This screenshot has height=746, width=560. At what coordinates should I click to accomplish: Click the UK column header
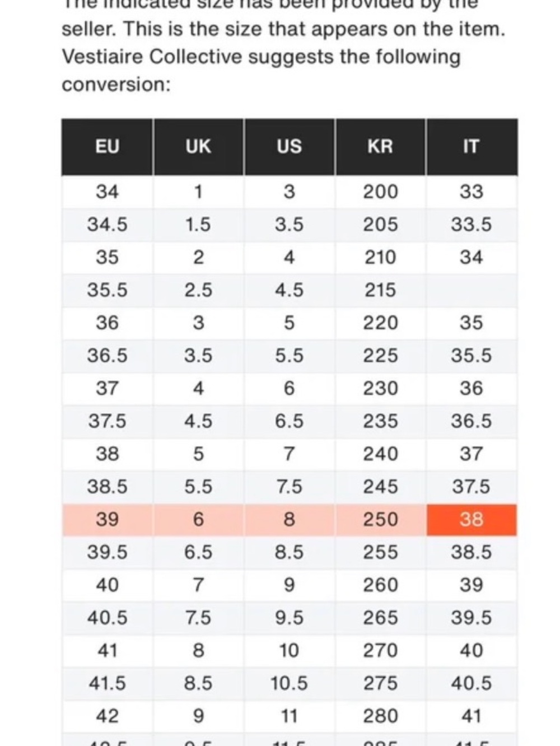click(x=198, y=147)
